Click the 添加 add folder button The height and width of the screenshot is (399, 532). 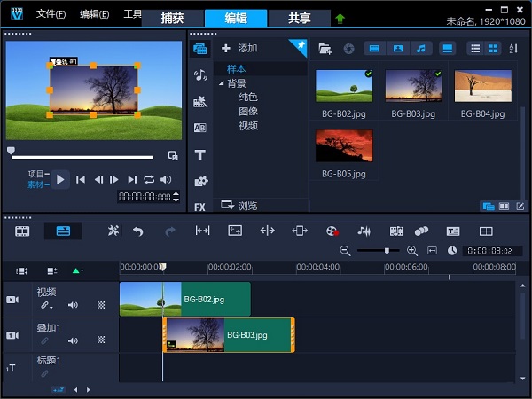coord(239,48)
